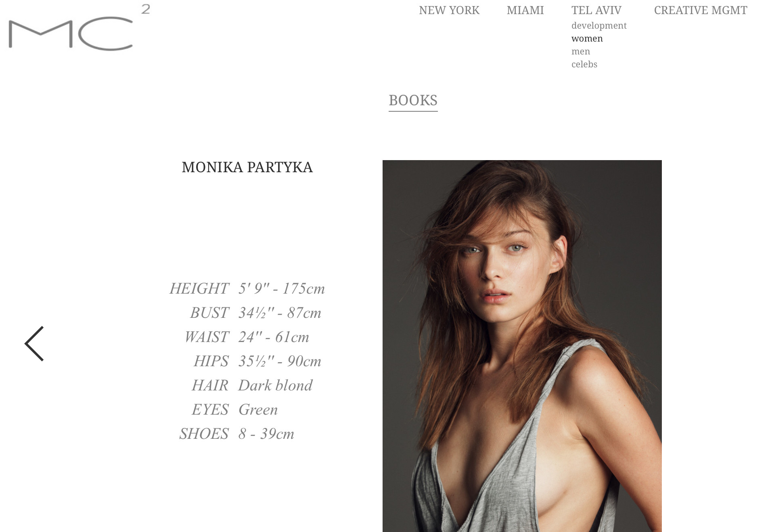Click the WAIST 24" - 61cm entry
The image size is (768, 532).
[247, 337]
